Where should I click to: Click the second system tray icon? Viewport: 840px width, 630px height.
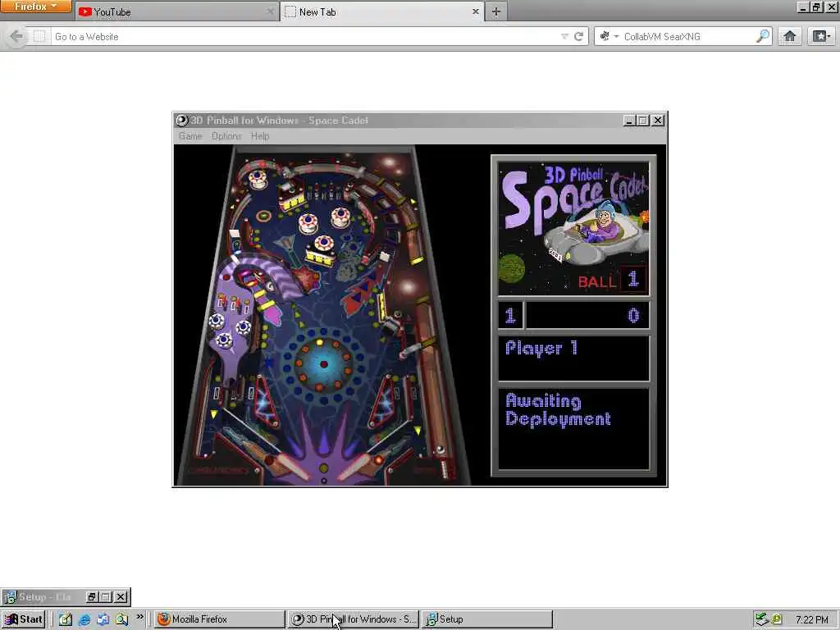(777, 619)
